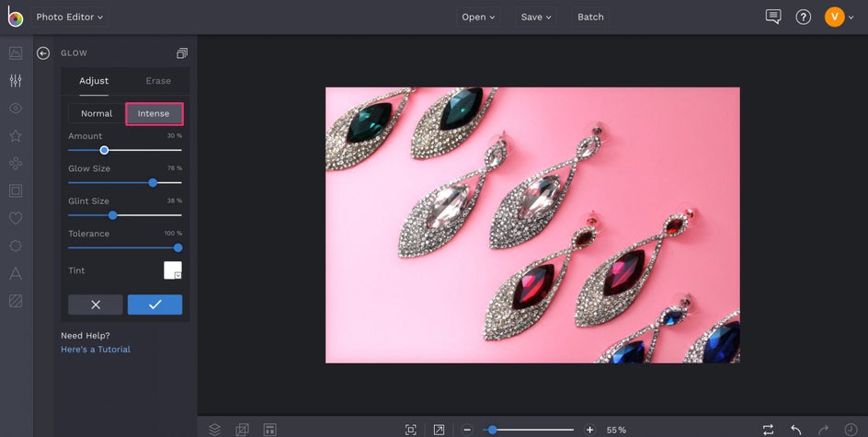Click the 55 % zoom value

(x=616, y=431)
